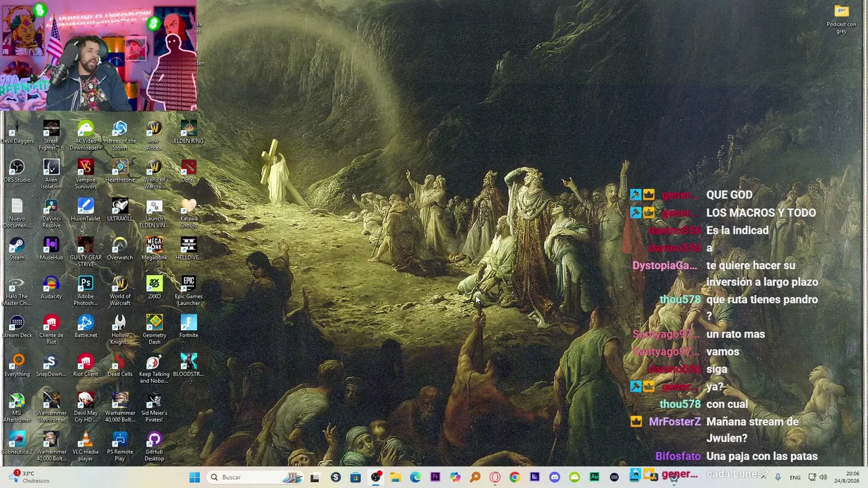Click the Everything search desktop icon
The width and height of the screenshot is (868, 488).
point(17,365)
